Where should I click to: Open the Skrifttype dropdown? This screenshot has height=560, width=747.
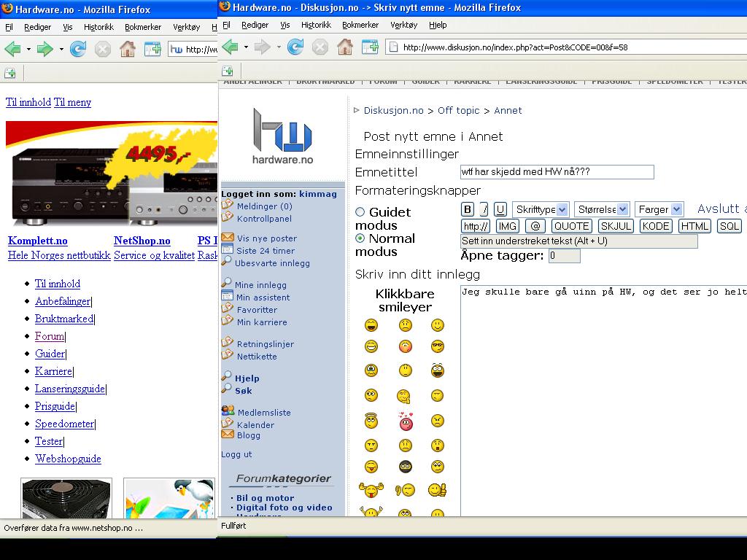pyautogui.click(x=541, y=209)
